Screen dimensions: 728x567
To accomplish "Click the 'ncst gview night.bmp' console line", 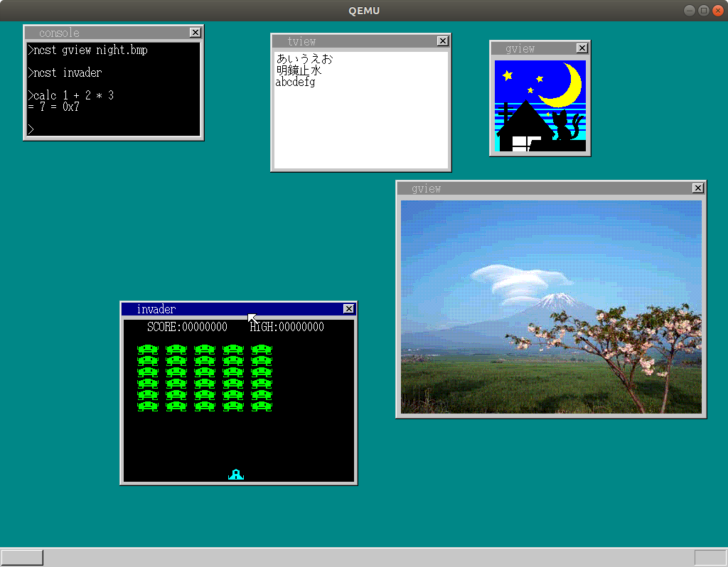I will pyautogui.click(x=87, y=50).
